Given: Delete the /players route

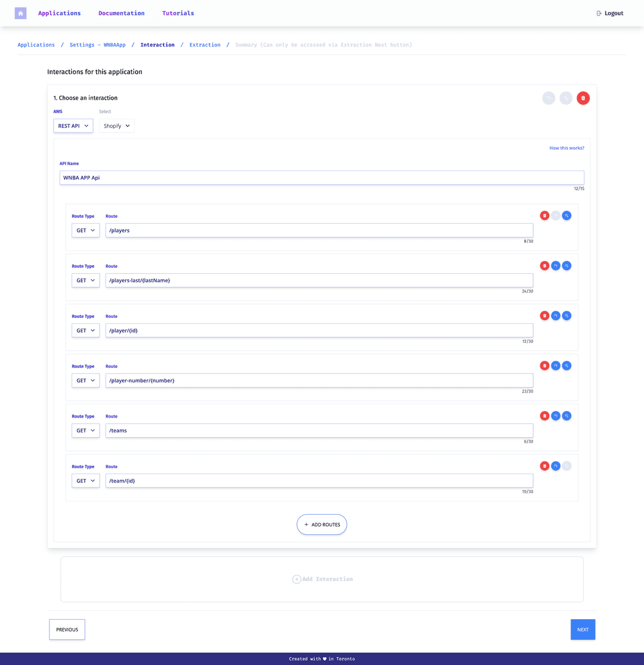Looking at the screenshot, I should [x=544, y=216].
